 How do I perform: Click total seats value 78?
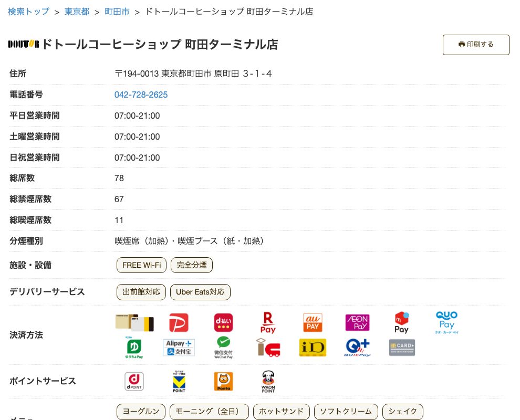point(119,178)
